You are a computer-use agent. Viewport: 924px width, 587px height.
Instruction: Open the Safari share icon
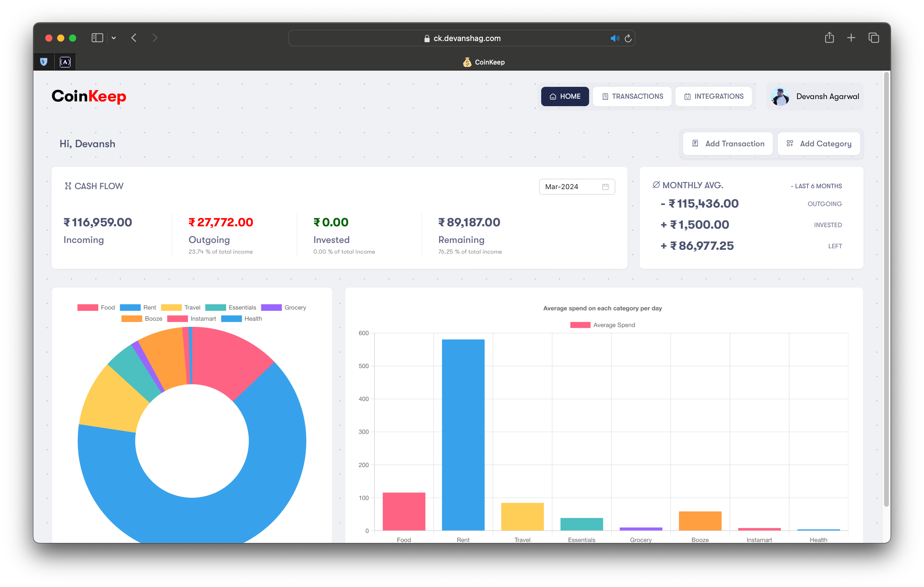[x=829, y=37]
